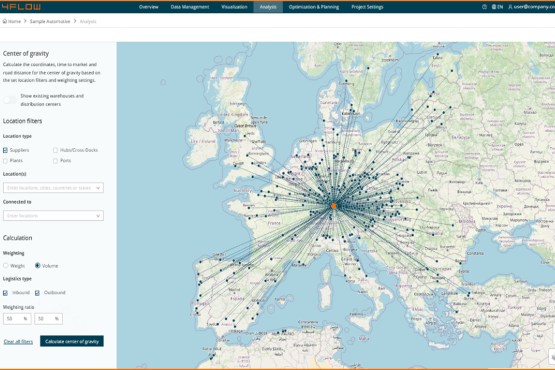The width and height of the screenshot is (555, 370).
Task: Select the Volume radio button
Action: tap(38, 266)
